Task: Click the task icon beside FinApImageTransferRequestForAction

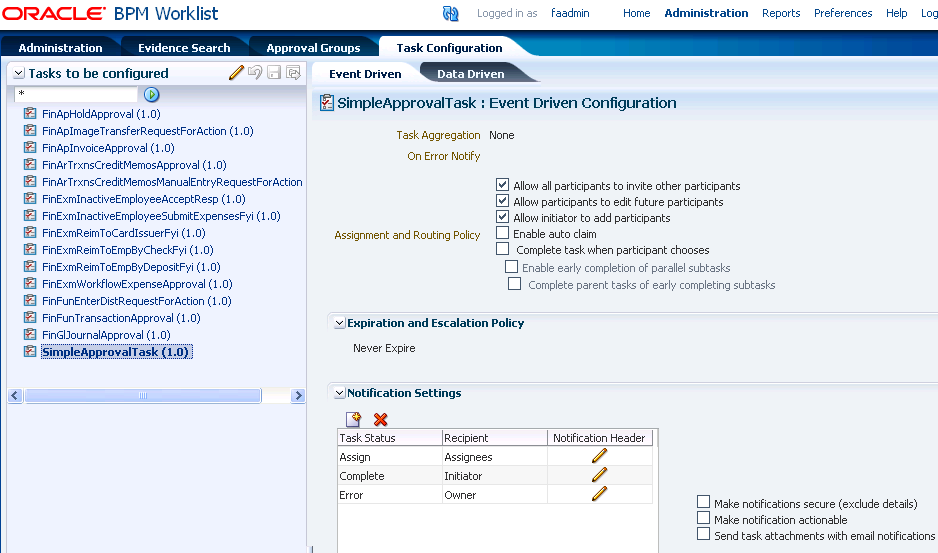Action: 30,130
